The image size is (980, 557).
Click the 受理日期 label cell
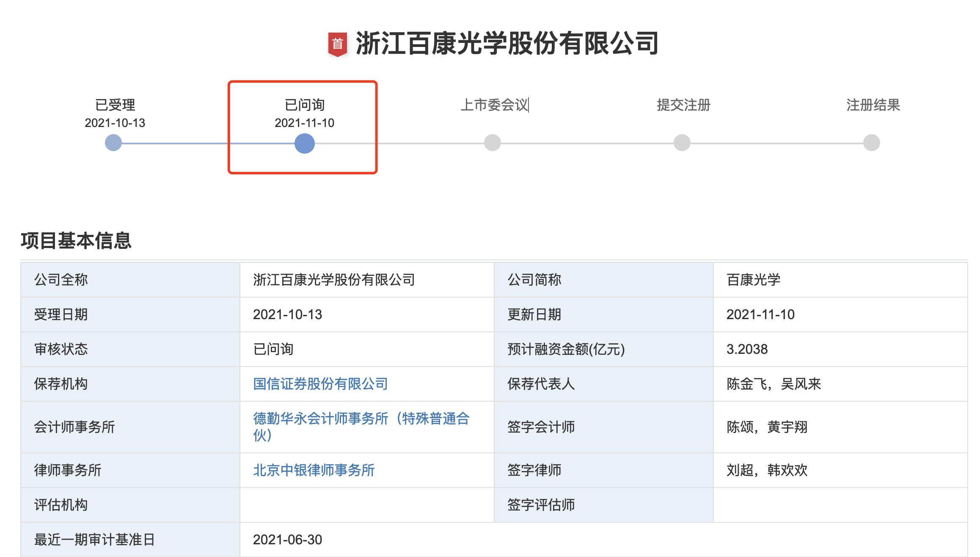click(130, 314)
